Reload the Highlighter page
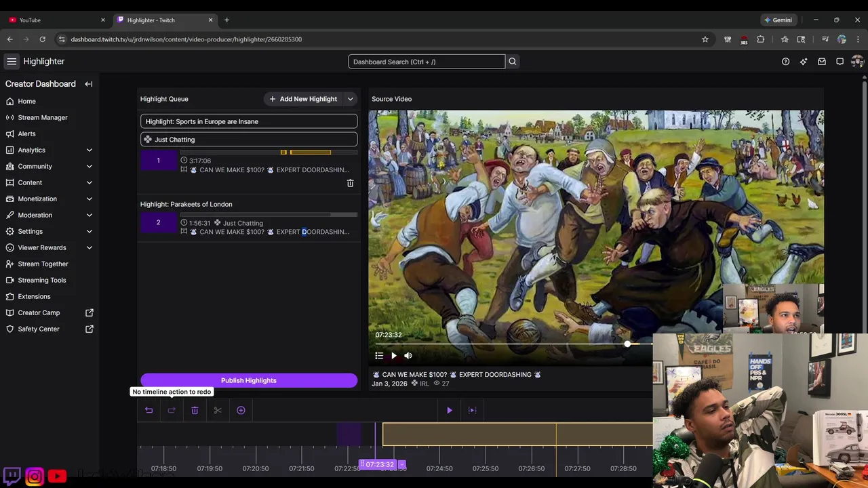868x488 pixels. 43,39
